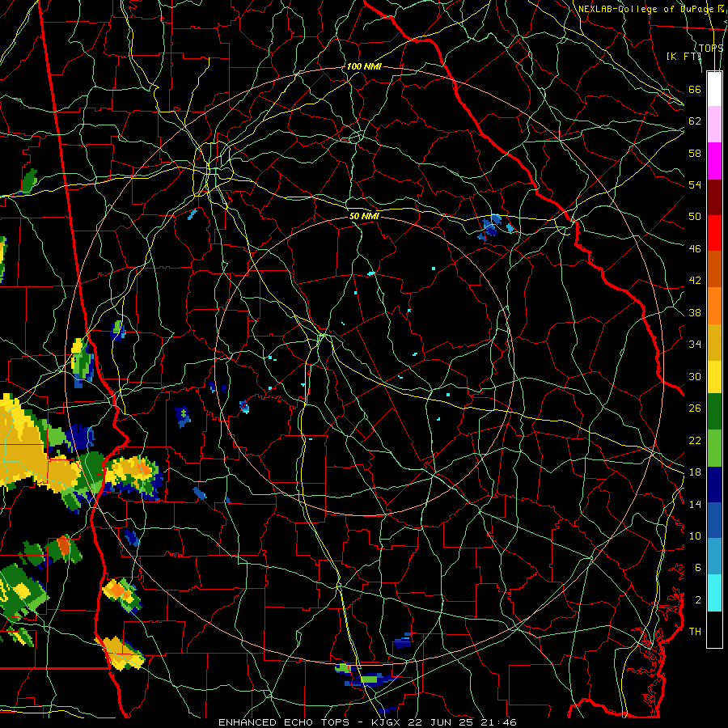The height and width of the screenshot is (728, 728).
Task: Click the light blue legend swatch
Action: pos(714,557)
